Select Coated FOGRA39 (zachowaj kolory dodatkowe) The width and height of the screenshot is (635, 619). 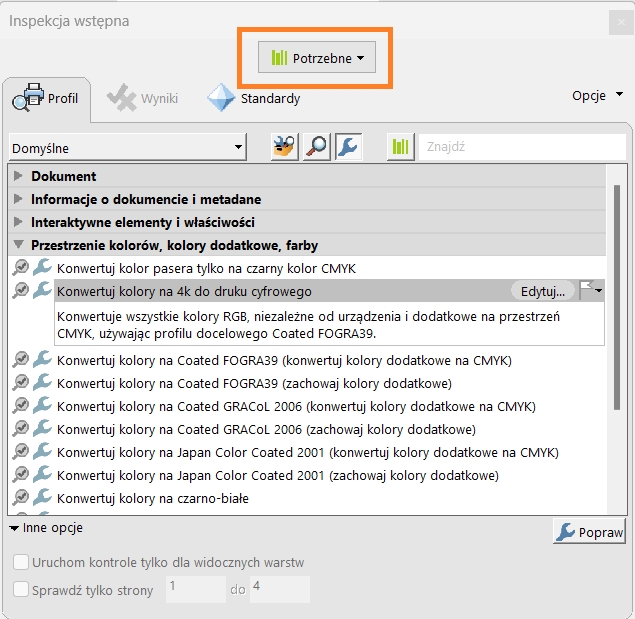click(254, 383)
